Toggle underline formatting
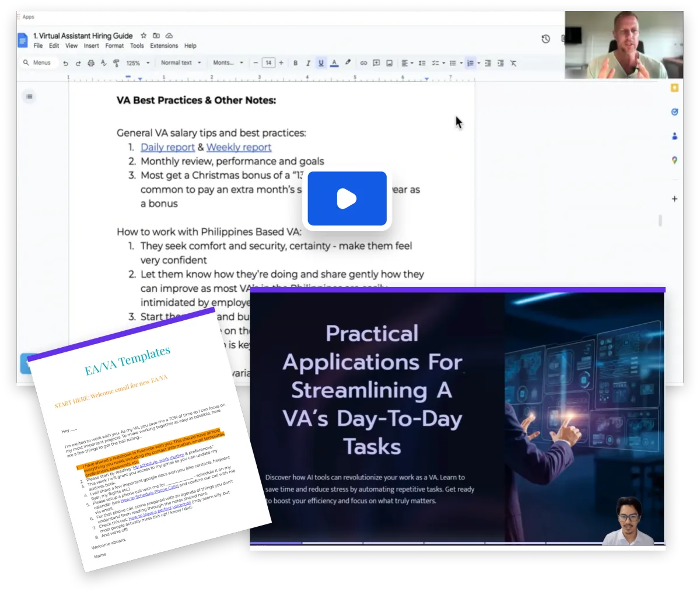The width and height of the screenshot is (700, 595). (x=321, y=63)
